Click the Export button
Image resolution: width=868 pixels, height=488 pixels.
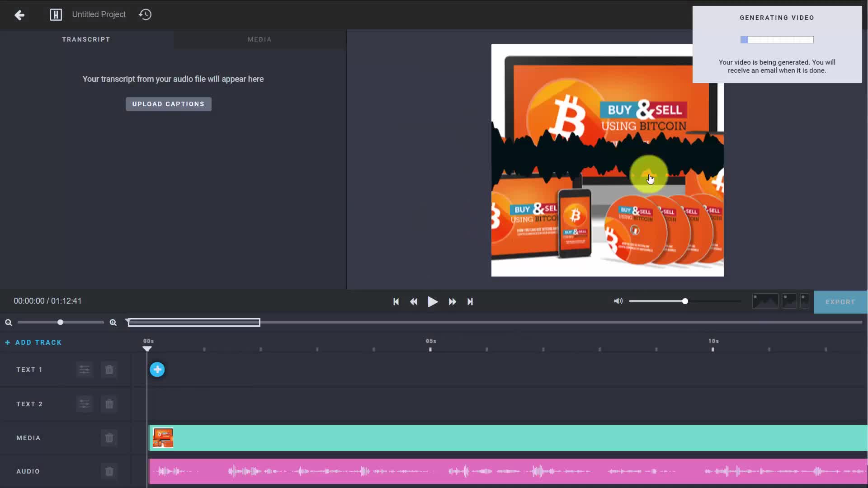click(840, 302)
